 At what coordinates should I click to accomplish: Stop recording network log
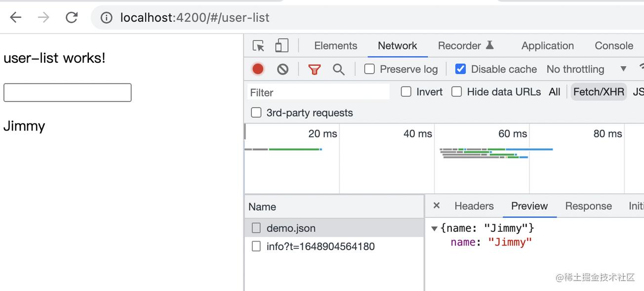coord(258,69)
